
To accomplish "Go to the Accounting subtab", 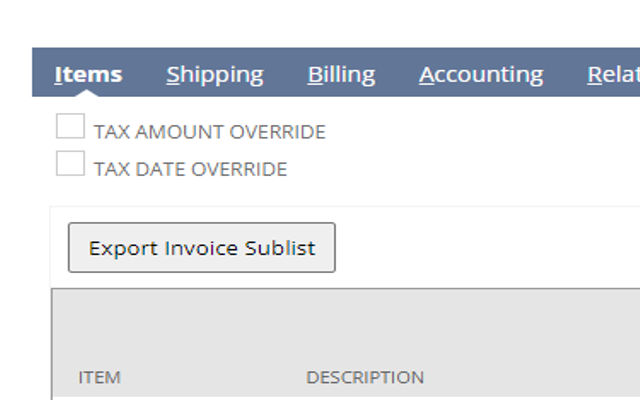I will coord(481,76).
